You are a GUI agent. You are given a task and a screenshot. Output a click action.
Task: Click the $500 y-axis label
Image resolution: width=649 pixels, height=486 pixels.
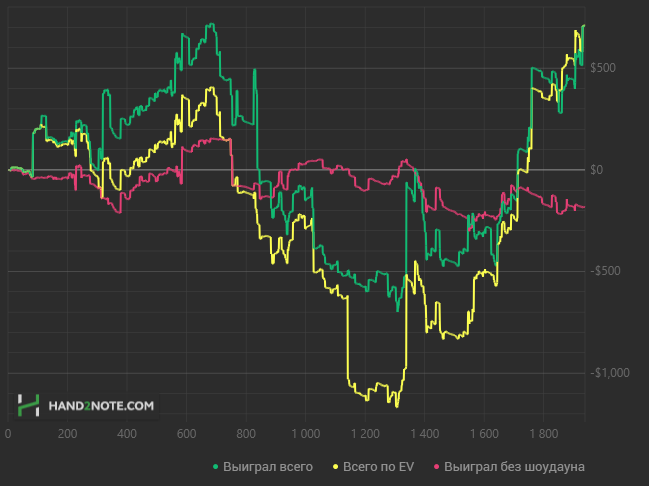click(x=603, y=67)
